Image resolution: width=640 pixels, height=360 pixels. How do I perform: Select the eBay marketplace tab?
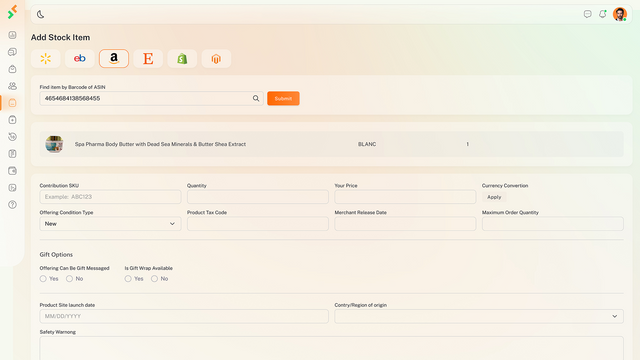80,59
